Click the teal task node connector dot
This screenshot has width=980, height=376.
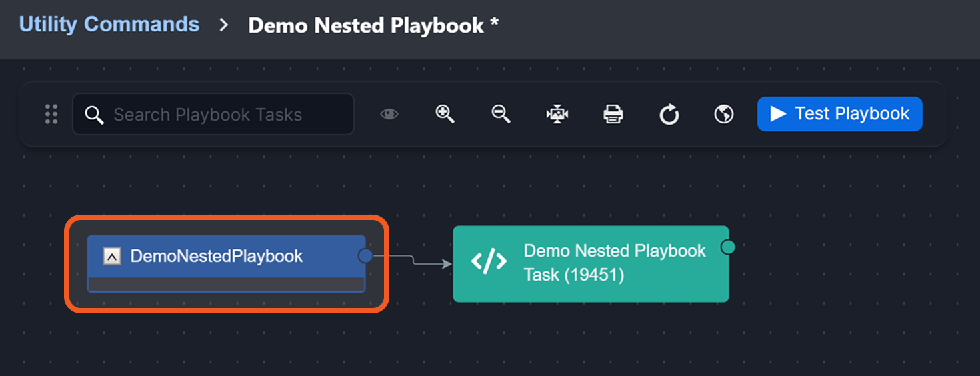click(x=728, y=247)
